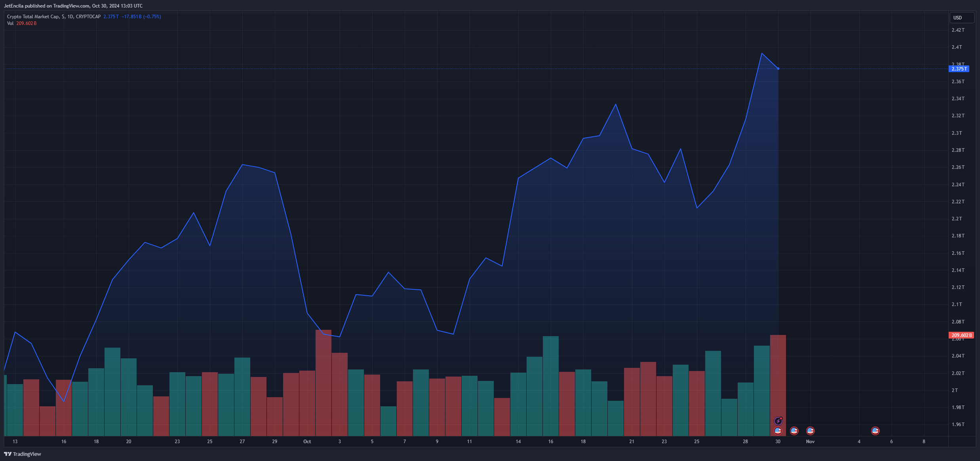Click the 2.36T price axis label

(x=958, y=82)
